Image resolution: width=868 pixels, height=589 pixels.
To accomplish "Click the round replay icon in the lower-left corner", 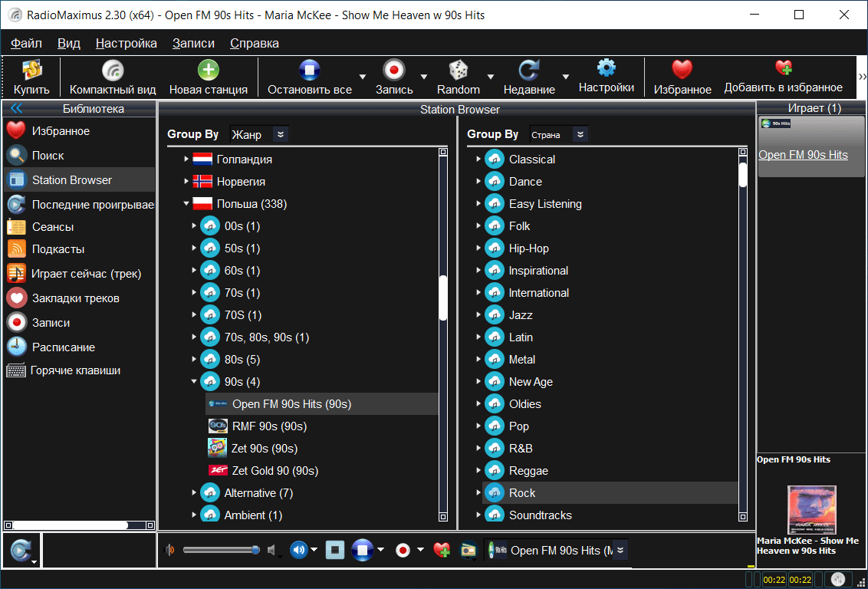I will point(21,550).
